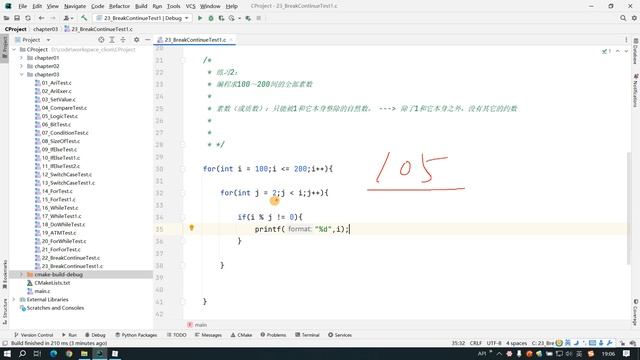Open Version Control tool window
Screen dimensions: 640x360
pyautogui.click(x=33, y=335)
